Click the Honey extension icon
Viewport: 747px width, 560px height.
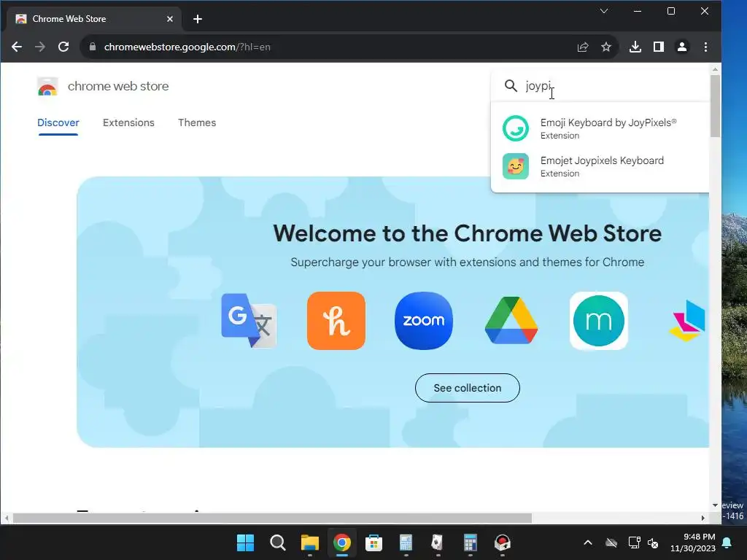[x=336, y=321]
